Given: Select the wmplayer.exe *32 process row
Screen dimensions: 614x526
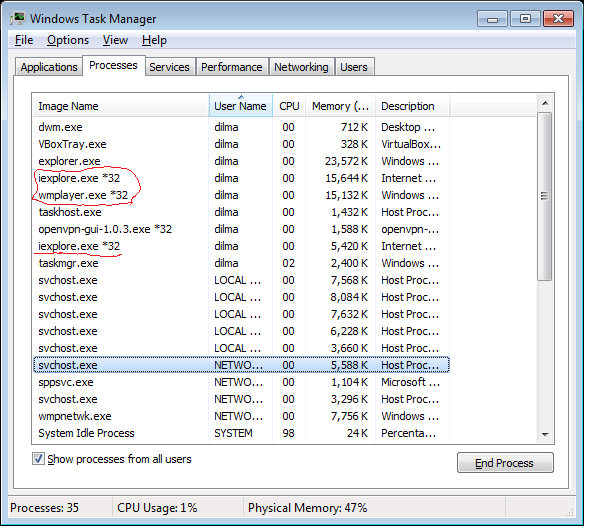Looking at the screenshot, I should 84,195.
